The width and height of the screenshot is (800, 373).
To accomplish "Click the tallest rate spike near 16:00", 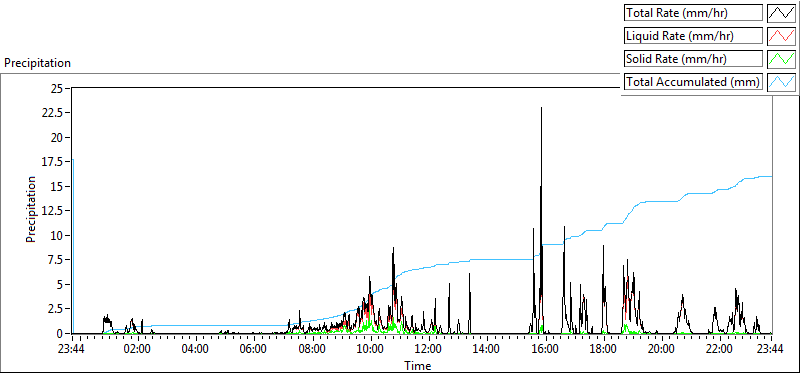I will (x=541, y=108).
